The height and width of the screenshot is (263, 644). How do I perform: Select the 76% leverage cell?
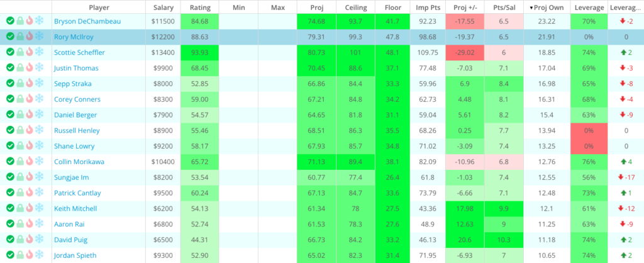(589, 162)
